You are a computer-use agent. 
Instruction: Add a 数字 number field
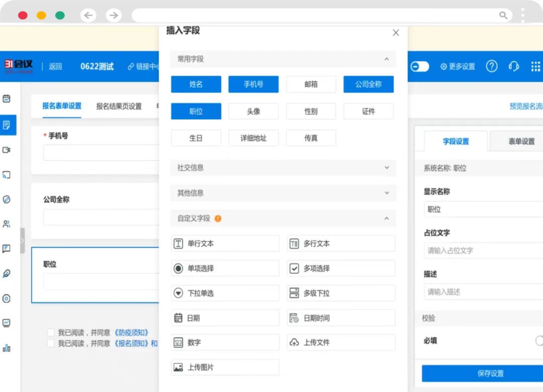click(225, 342)
